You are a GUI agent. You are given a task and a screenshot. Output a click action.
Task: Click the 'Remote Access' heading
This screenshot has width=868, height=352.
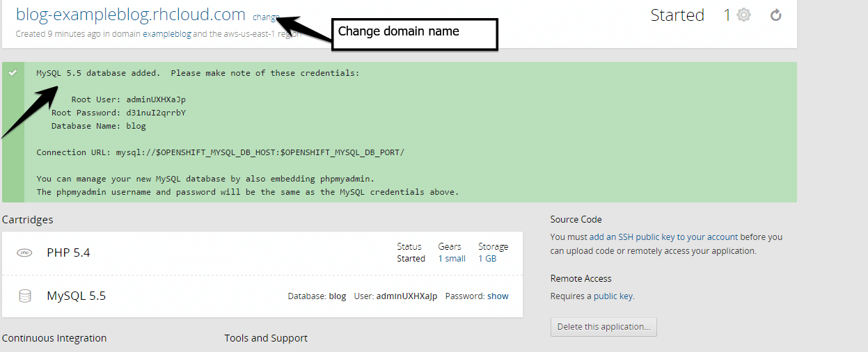[x=581, y=279]
